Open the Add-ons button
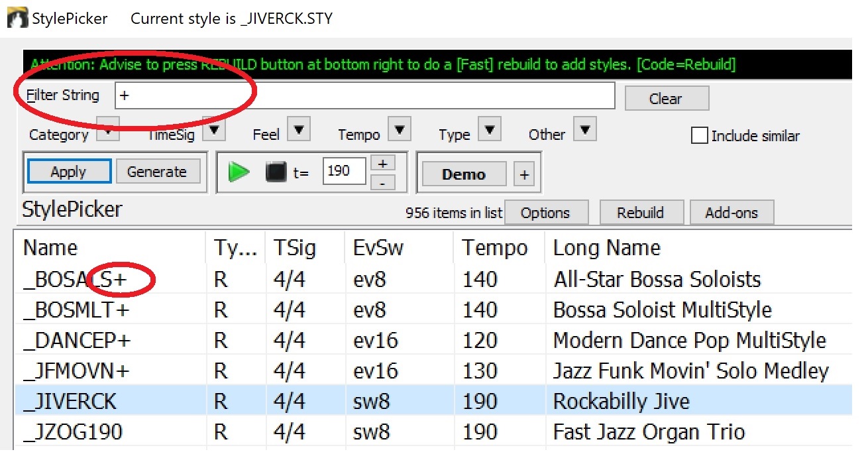868x464 pixels. pyautogui.click(x=732, y=213)
